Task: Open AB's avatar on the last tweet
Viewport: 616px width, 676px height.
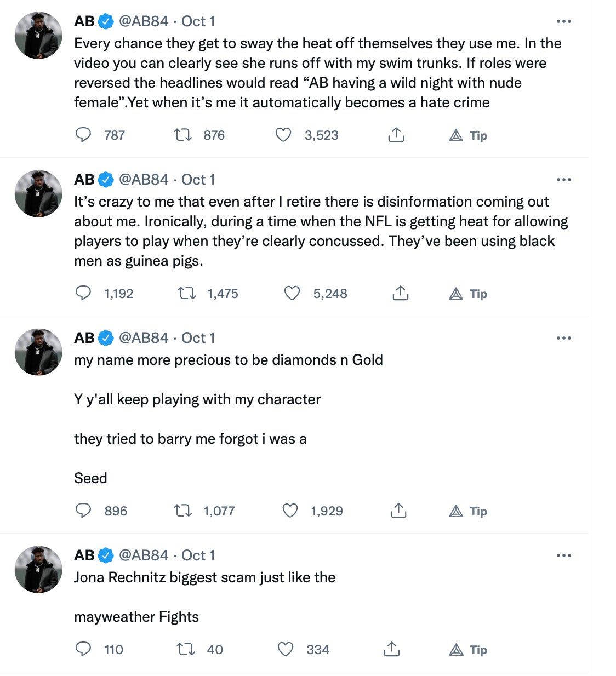Action: coord(38,570)
